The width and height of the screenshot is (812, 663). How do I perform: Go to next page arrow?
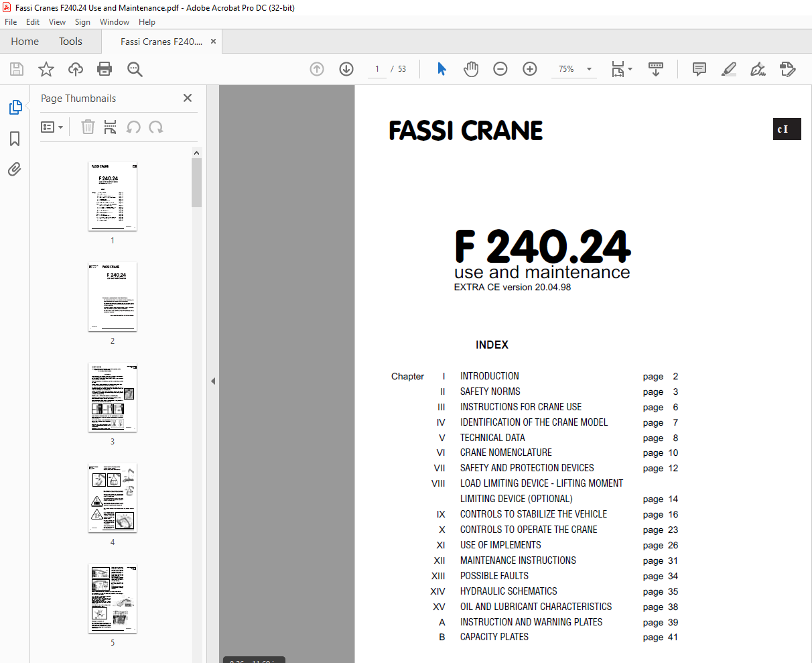coord(346,69)
